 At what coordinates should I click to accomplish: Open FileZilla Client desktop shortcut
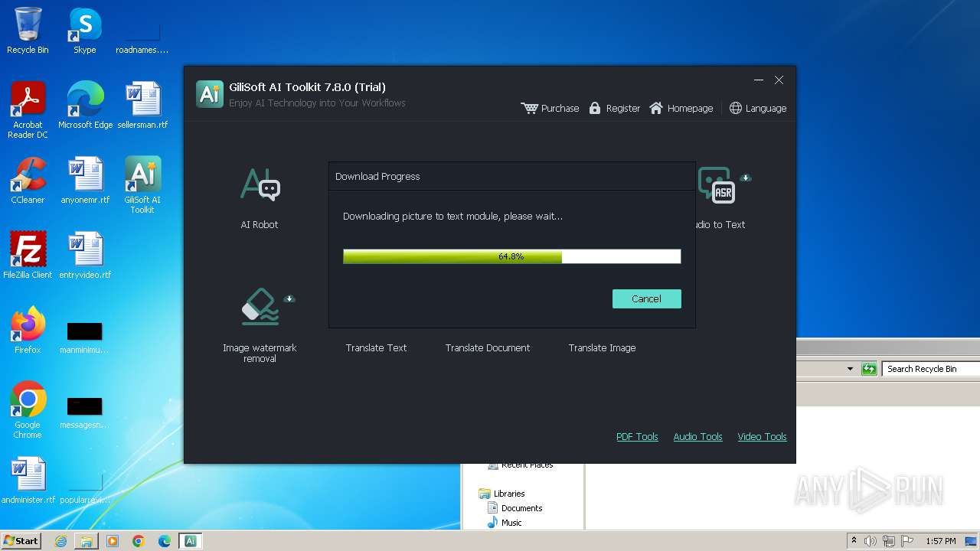[x=28, y=256]
